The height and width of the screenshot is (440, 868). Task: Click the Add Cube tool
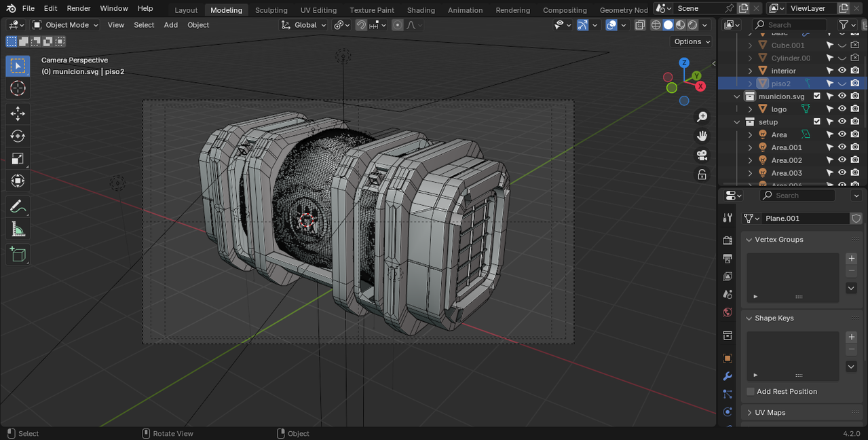(x=18, y=255)
